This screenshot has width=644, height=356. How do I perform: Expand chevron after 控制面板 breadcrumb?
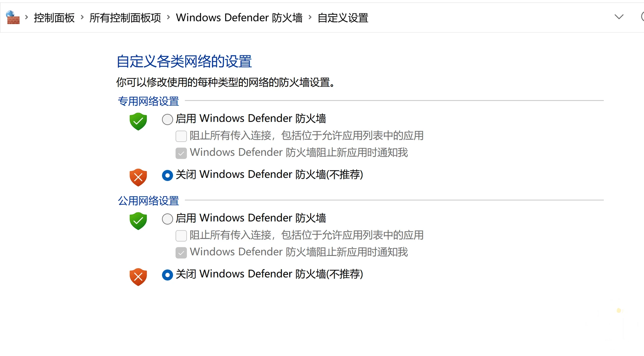(x=82, y=17)
